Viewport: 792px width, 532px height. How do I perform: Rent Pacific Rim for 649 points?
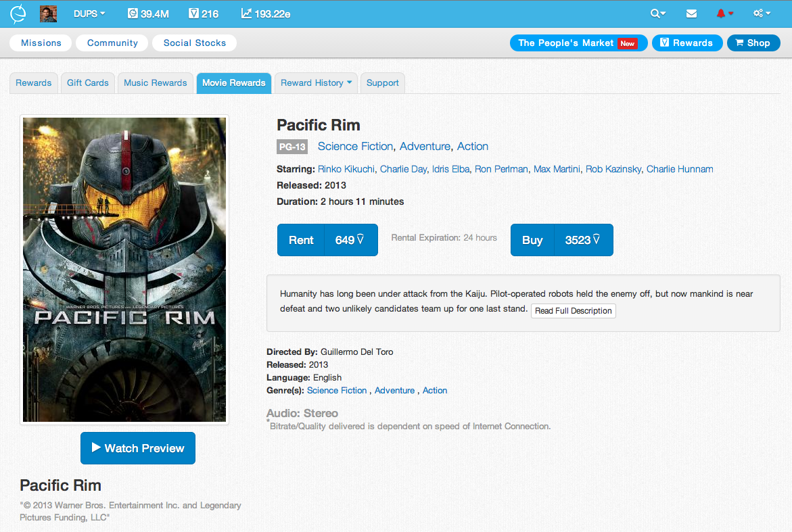click(x=327, y=240)
